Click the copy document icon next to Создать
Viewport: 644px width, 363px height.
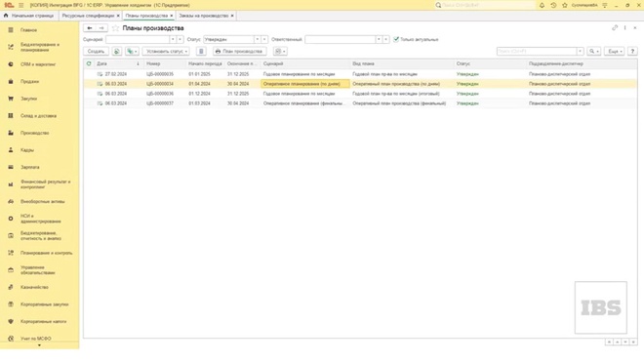point(117,52)
